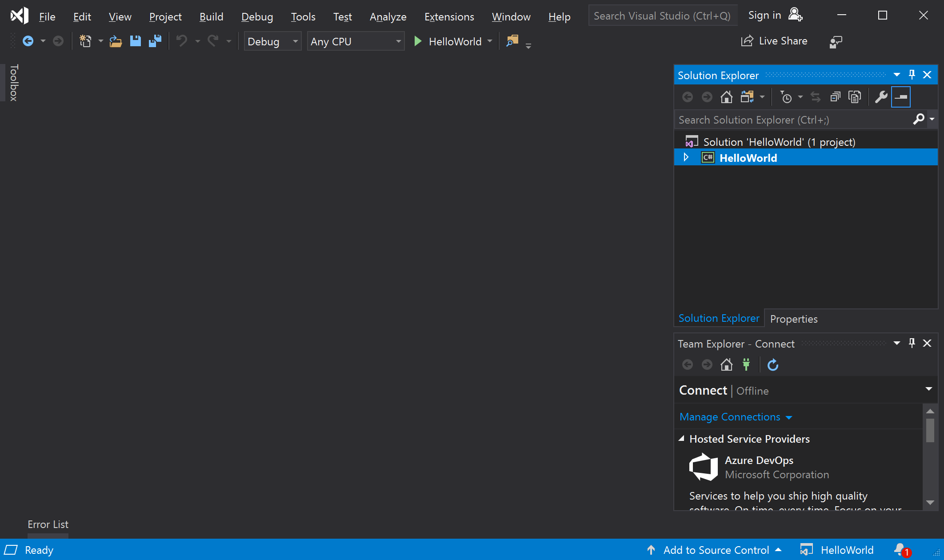Expand the Manage Connections dropdown
Screen dimensions: 944x560
(788, 417)
